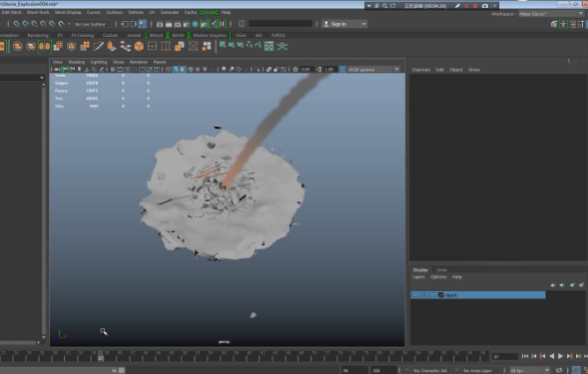Screen dimensions: 588x374
Task: Play the animation forwards
Action: tap(560, 356)
